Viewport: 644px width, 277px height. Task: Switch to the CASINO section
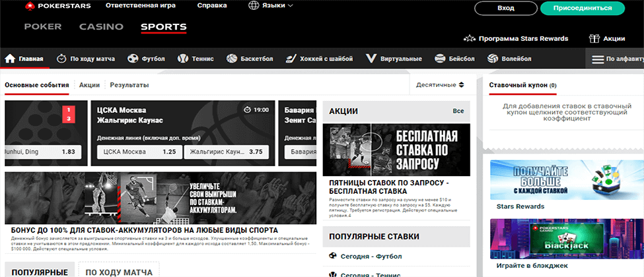click(x=102, y=27)
